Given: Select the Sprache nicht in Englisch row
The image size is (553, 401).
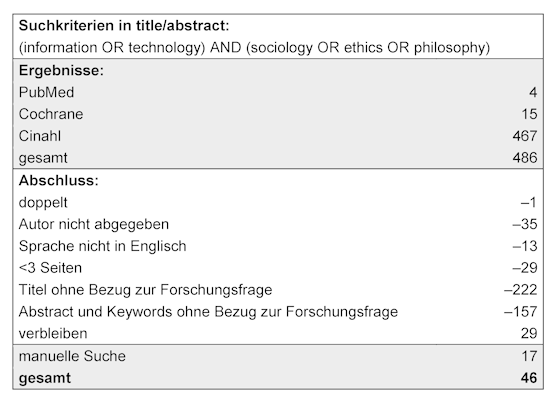Looking at the screenshot, I should (278, 246).
